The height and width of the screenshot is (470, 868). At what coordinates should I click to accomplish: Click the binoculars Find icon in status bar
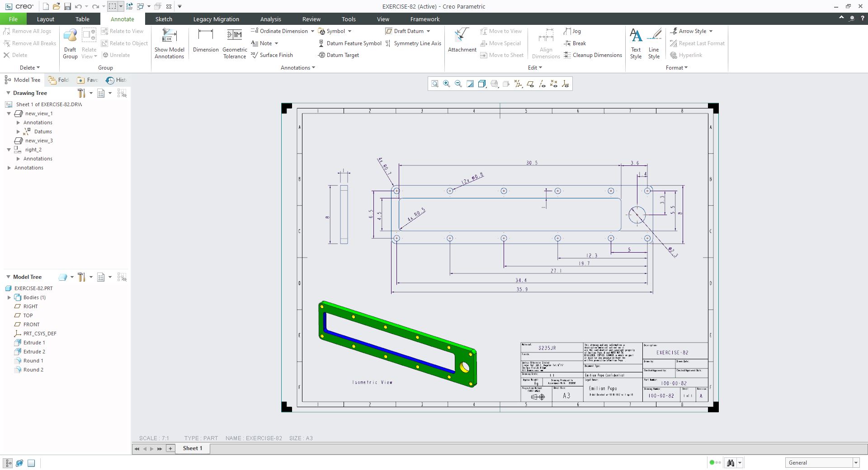(x=731, y=463)
